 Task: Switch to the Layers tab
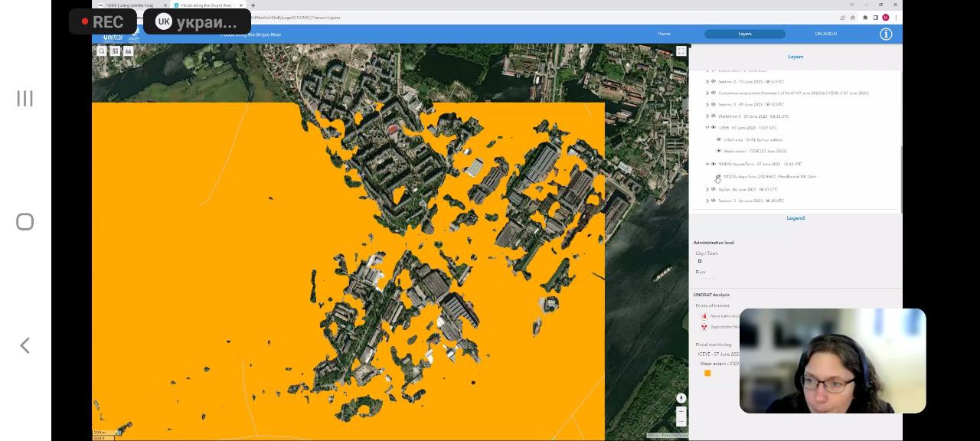pos(744,34)
